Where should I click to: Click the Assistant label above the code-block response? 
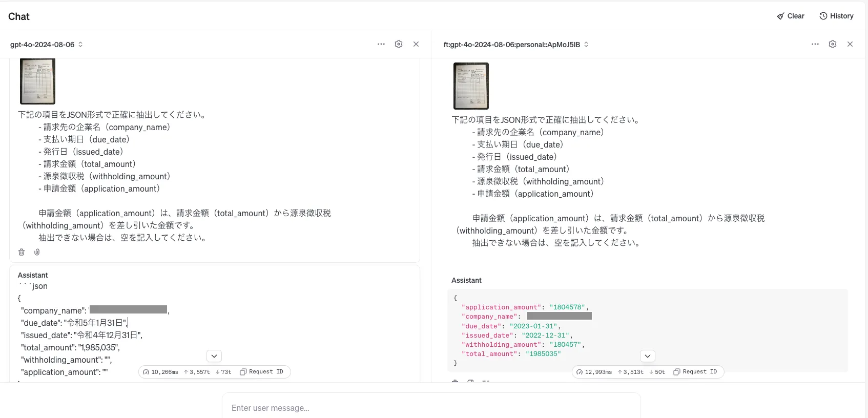point(466,280)
